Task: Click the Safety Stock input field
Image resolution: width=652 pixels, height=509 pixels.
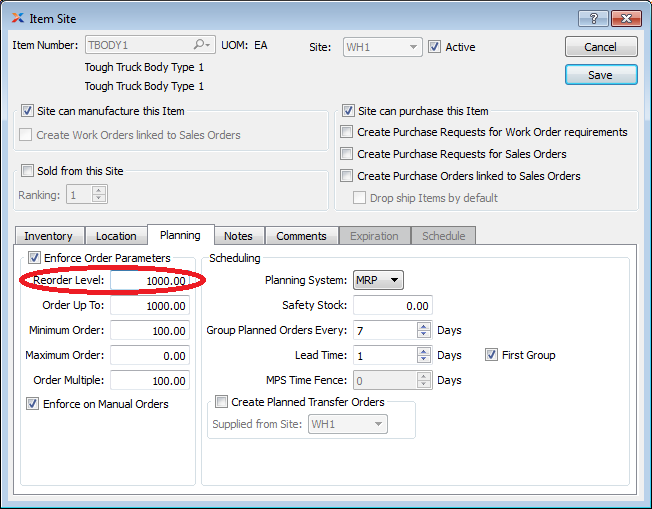Action: pyautogui.click(x=392, y=306)
